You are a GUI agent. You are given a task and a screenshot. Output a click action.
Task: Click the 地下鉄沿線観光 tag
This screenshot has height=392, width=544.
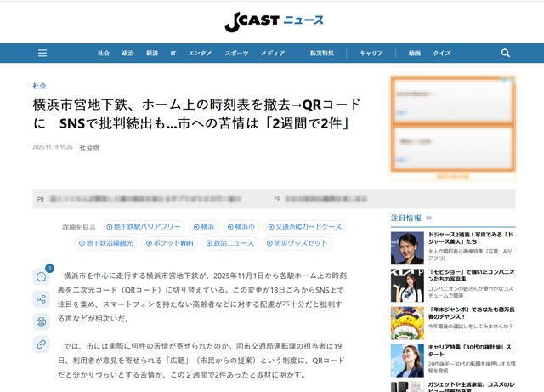[105, 243]
